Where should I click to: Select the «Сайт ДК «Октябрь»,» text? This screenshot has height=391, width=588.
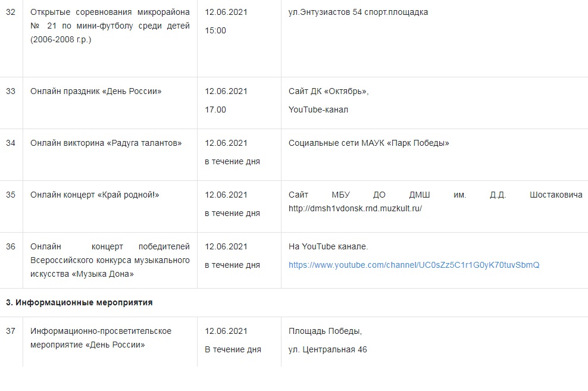click(329, 91)
